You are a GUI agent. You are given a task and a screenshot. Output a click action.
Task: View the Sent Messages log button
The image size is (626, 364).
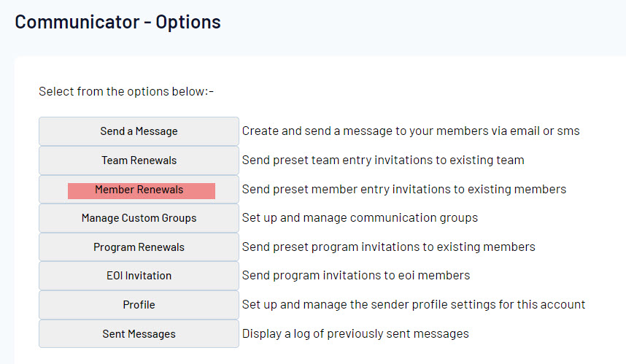(x=139, y=334)
